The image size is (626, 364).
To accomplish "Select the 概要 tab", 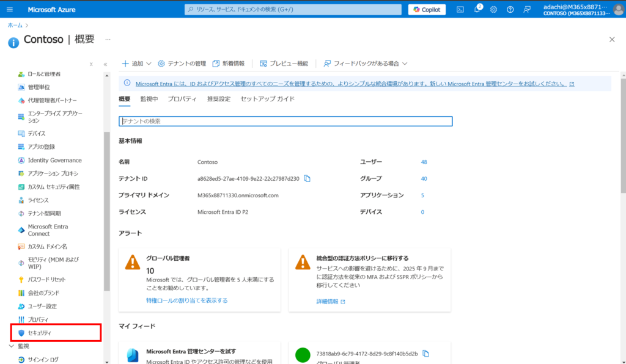I will (125, 100).
